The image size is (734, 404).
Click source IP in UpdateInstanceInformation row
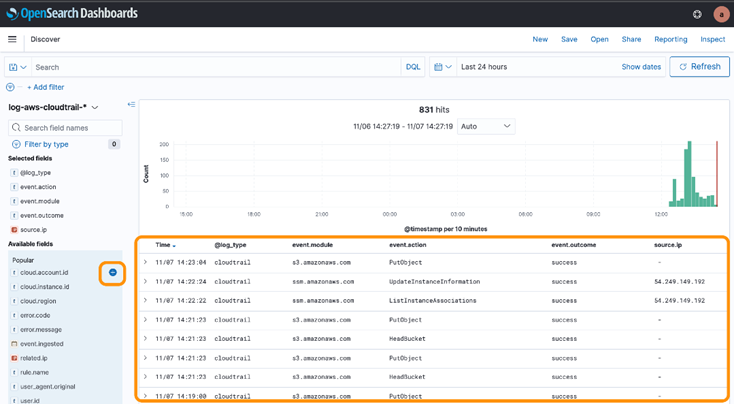click(679, 281)
